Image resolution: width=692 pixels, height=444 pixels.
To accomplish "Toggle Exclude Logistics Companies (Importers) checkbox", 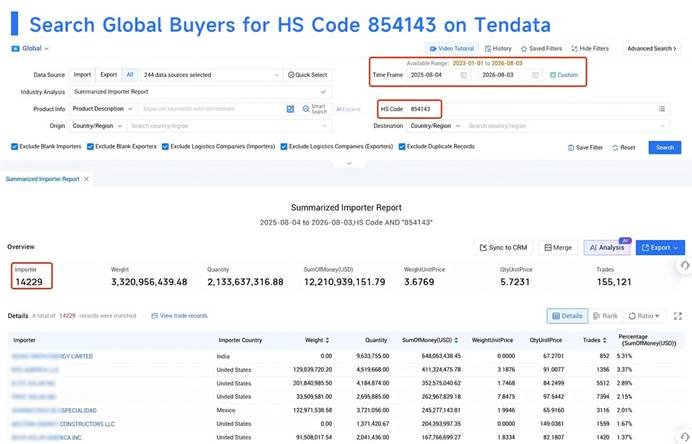I will point(165,147).
